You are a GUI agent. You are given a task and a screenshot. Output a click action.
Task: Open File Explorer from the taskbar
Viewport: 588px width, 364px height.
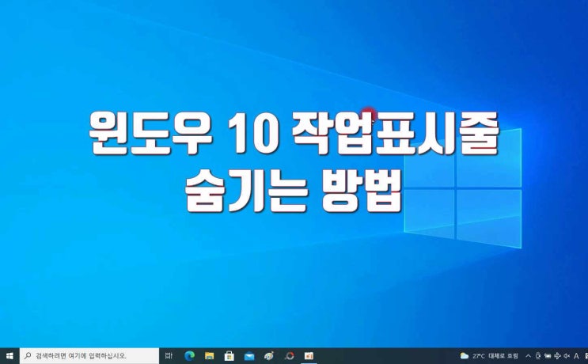coord(209,356)
